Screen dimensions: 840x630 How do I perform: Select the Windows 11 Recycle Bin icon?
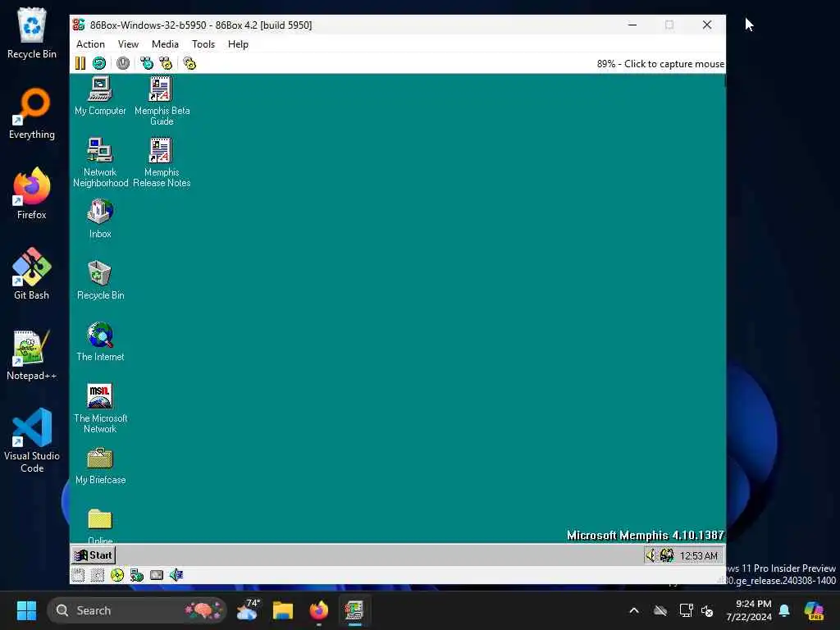tap(32, 33)
